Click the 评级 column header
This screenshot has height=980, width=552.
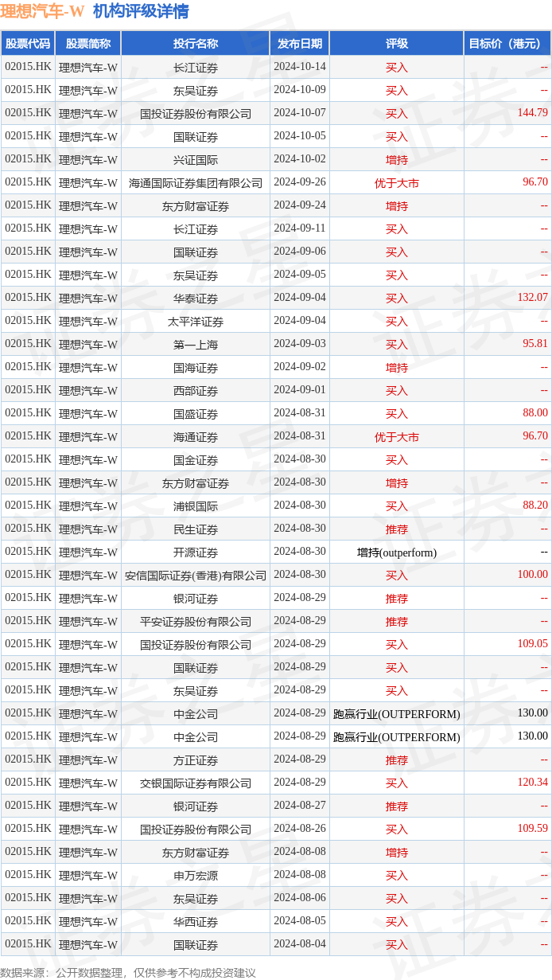pos(396,44)
